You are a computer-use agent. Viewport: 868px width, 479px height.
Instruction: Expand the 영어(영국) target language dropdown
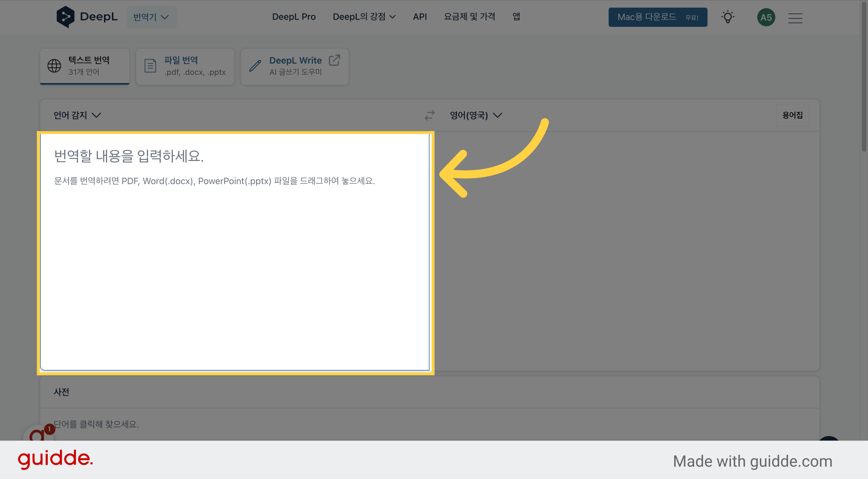[x=476, y=115]
